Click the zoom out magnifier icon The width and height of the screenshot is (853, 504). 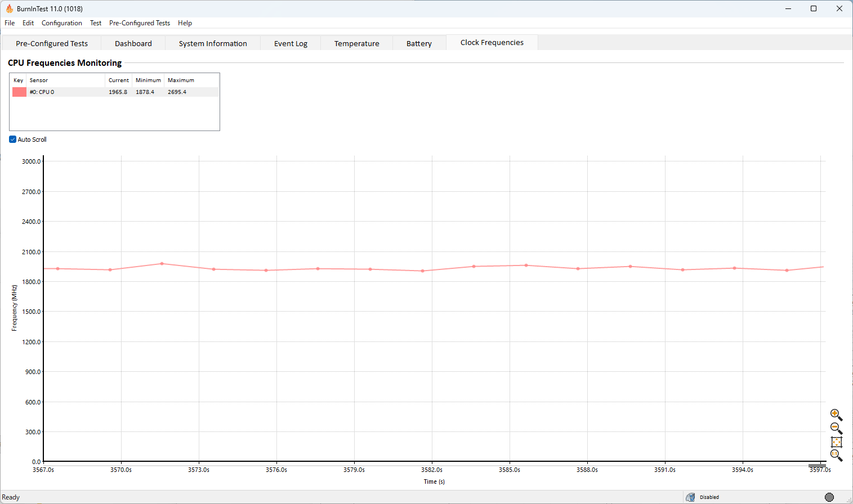pos(836,428)
